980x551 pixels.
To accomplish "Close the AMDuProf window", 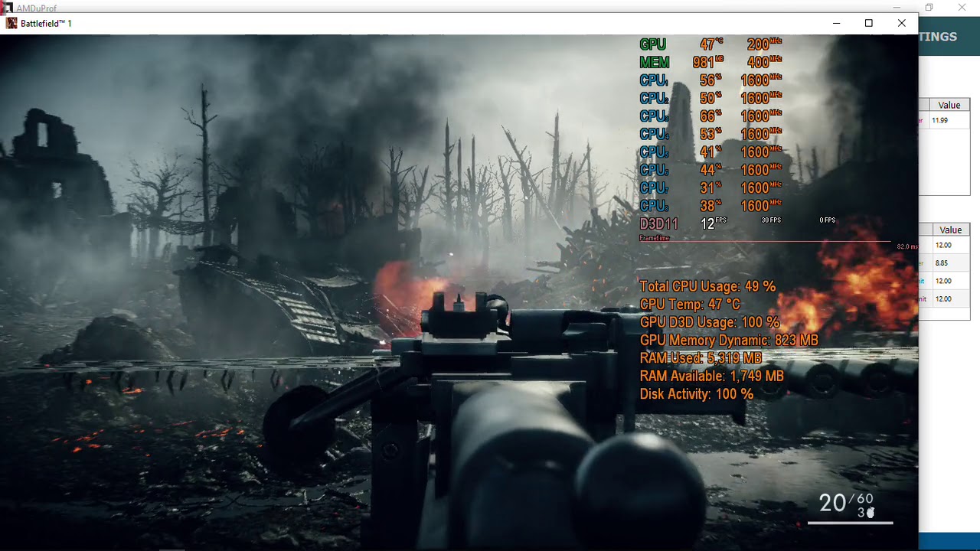I will [962, 8].
